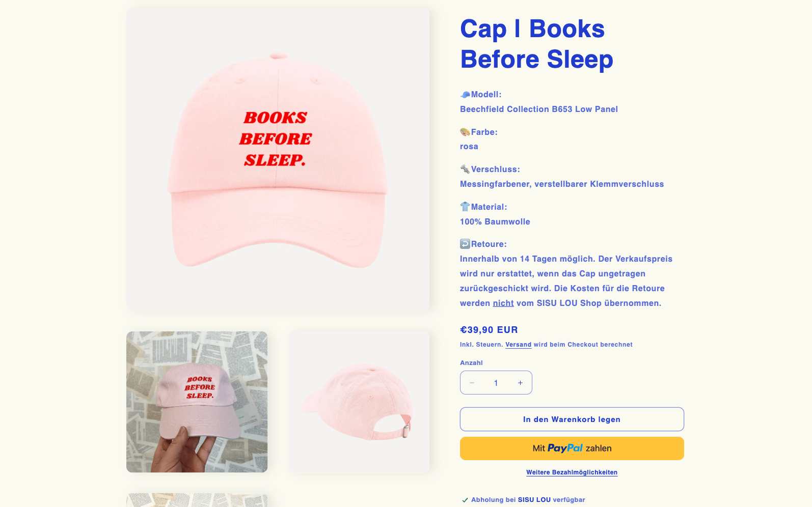Click the plus icon to increase quantity
Screen dimensions: 812x507
tap(520, 383)
